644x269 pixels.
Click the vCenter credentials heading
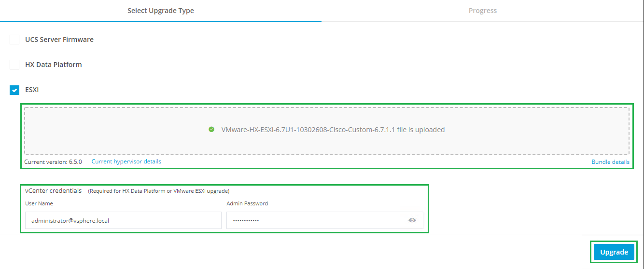click(x=54, y=190)
